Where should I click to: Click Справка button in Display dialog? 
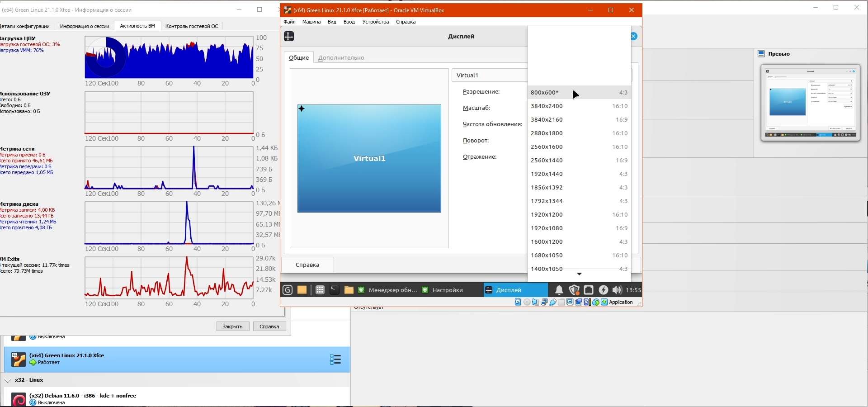coord(307,265)
